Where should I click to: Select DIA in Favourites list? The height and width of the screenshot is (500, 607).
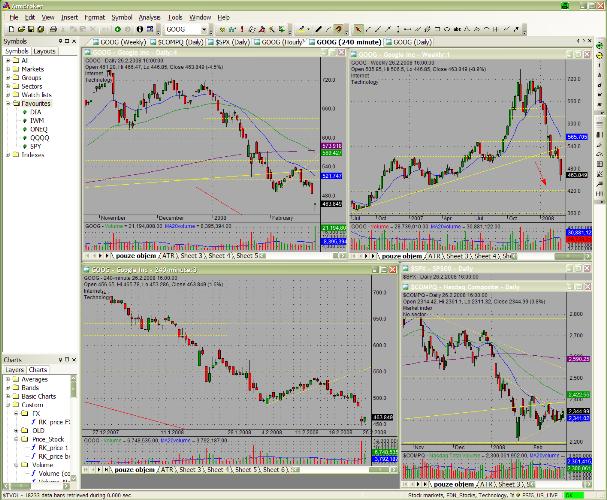pos(36,112)
